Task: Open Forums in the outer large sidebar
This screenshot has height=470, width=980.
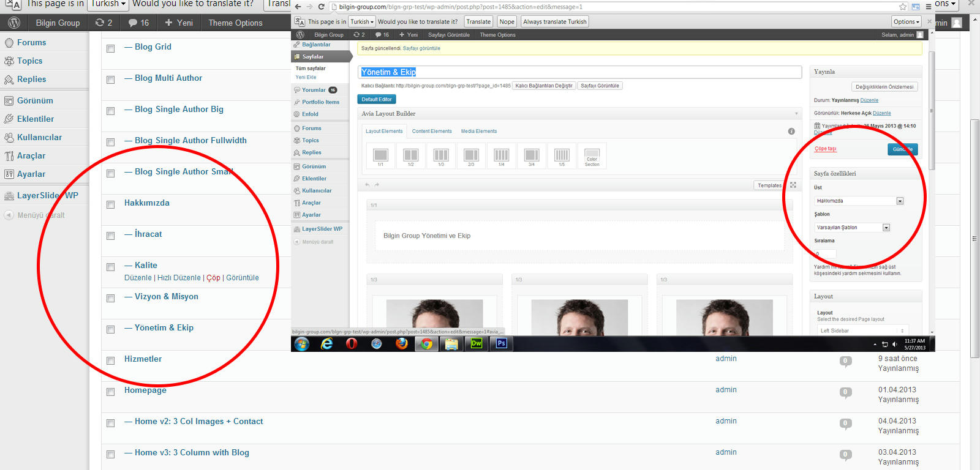Action: [x=31, y=42]
